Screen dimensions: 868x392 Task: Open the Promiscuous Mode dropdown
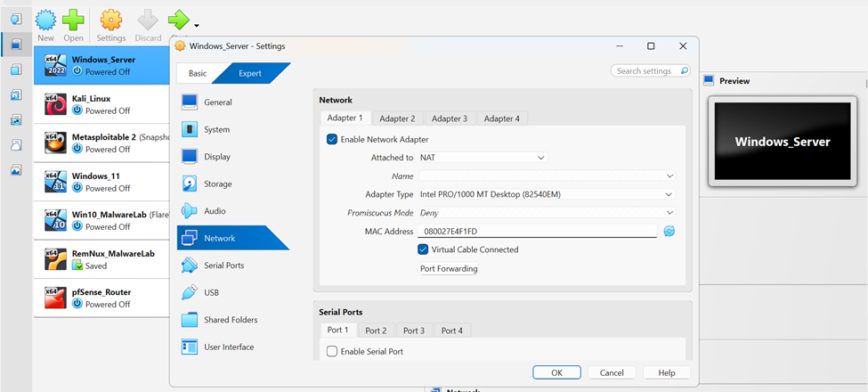[x=547, y=213]
